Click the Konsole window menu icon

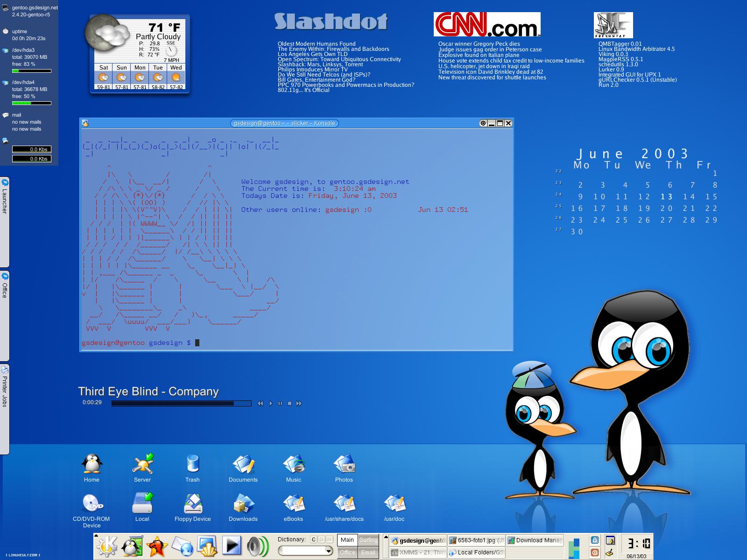pos(85,123)
